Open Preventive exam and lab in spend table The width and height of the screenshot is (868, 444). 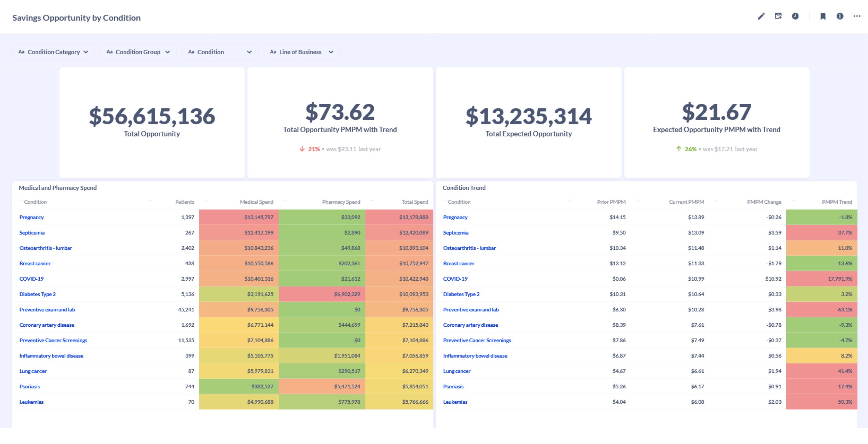pos(47,309)
